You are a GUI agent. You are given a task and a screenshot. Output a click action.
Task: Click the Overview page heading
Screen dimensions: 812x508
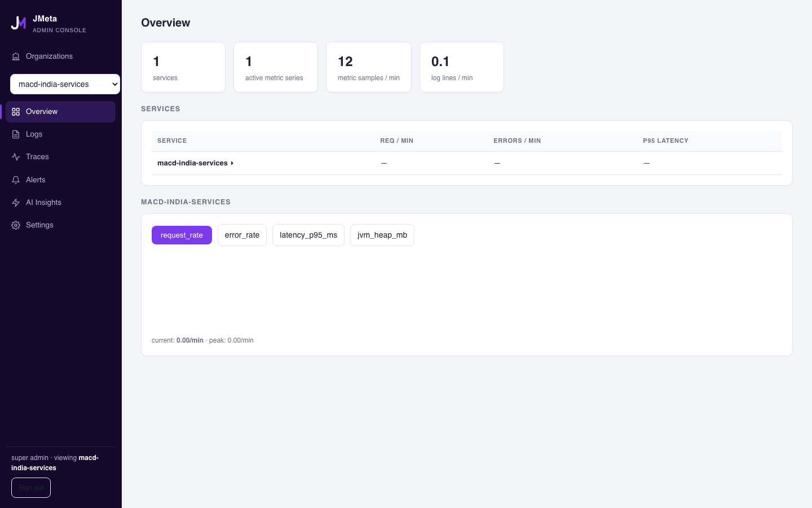(166, 23)
